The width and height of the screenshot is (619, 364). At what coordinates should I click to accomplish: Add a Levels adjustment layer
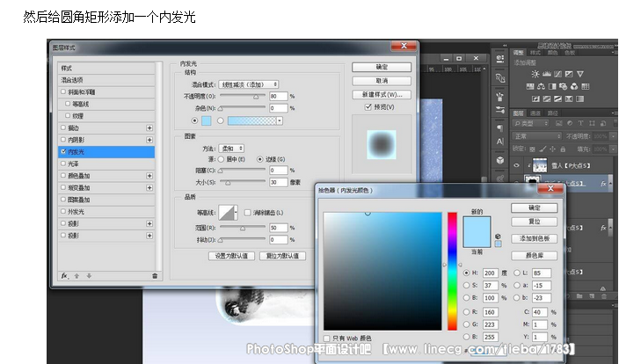(x=547, y=74)
